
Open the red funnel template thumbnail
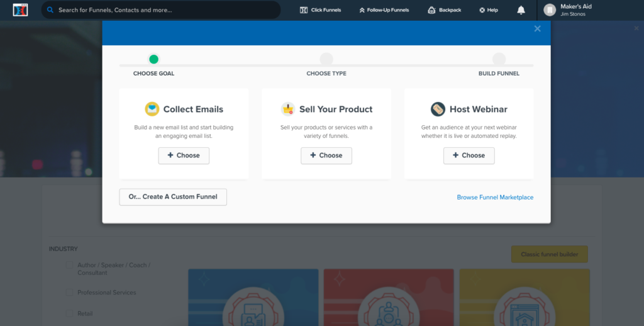389,298
